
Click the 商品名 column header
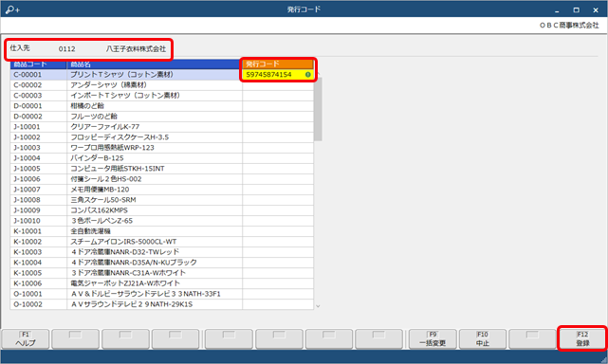point(155,64)
